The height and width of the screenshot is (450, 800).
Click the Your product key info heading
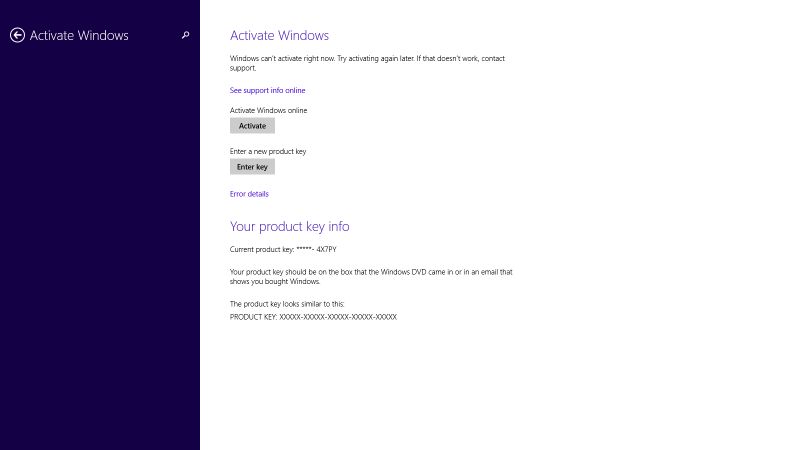tap(289, 227)
